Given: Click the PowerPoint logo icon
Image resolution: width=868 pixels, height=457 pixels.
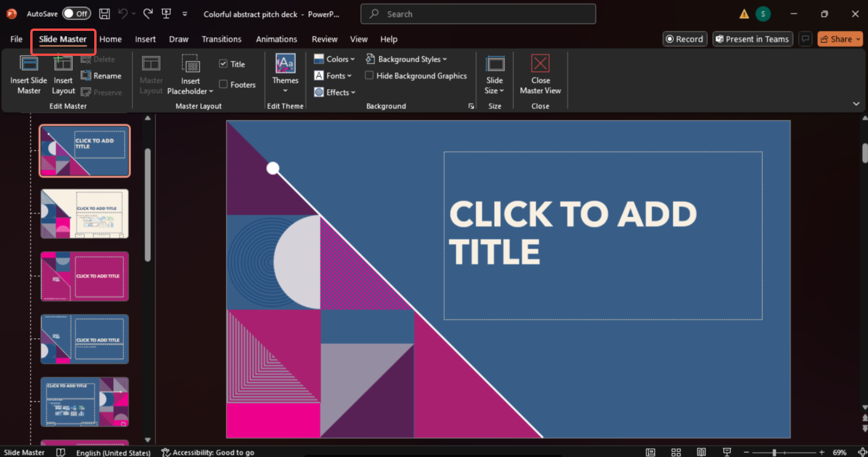Looking at the screenshot, I should pos(12,13).
